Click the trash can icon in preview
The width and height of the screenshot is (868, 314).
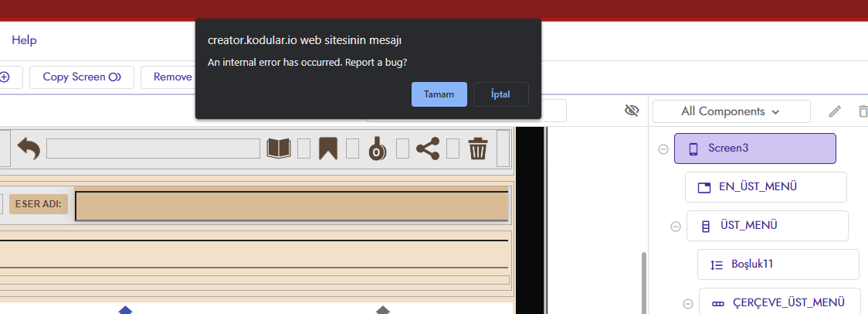pyautogui.click(x=478, y=148)
